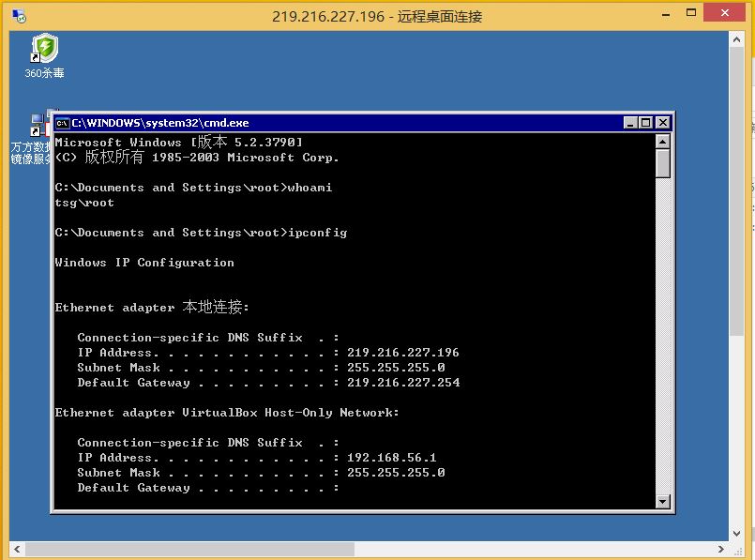Click cmd window scrollbar down arrow

click(x=662, y=501)
